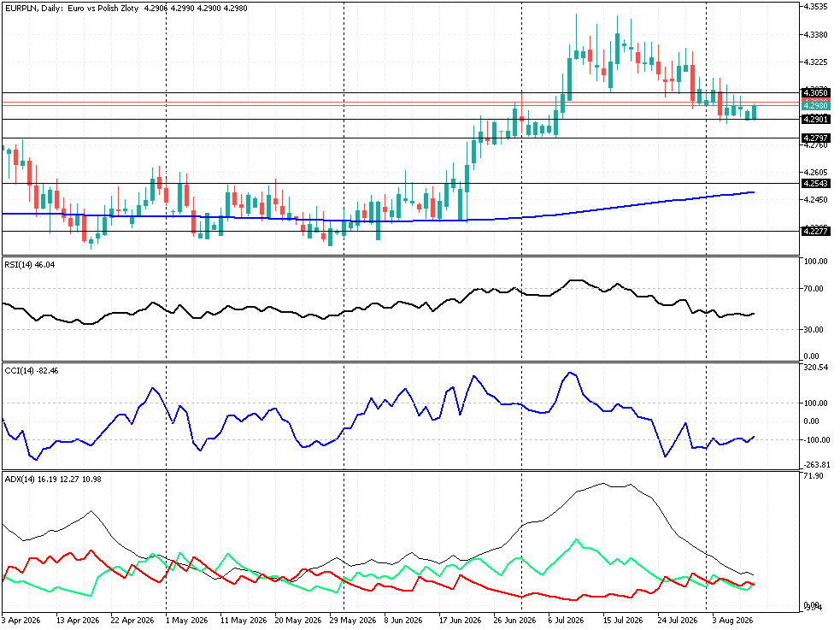Click the 20 May 2026 date label
The image size is (840, 630).
point(298,621)
